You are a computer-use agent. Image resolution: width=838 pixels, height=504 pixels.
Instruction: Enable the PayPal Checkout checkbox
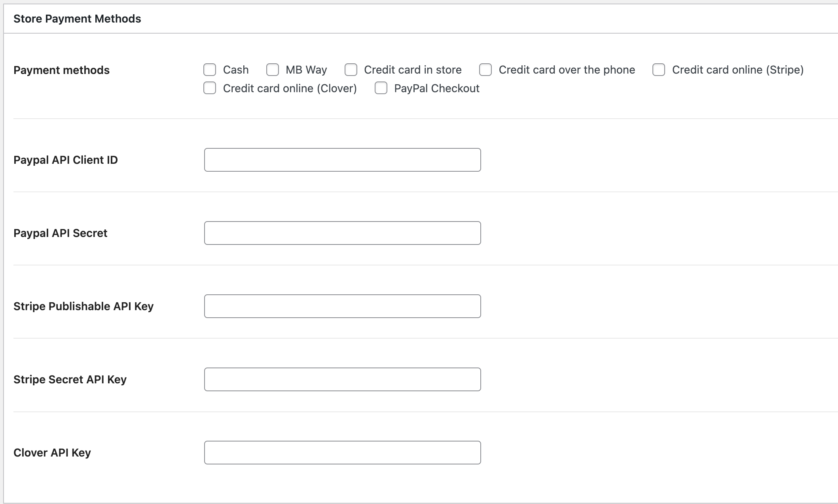pos(381,88)
